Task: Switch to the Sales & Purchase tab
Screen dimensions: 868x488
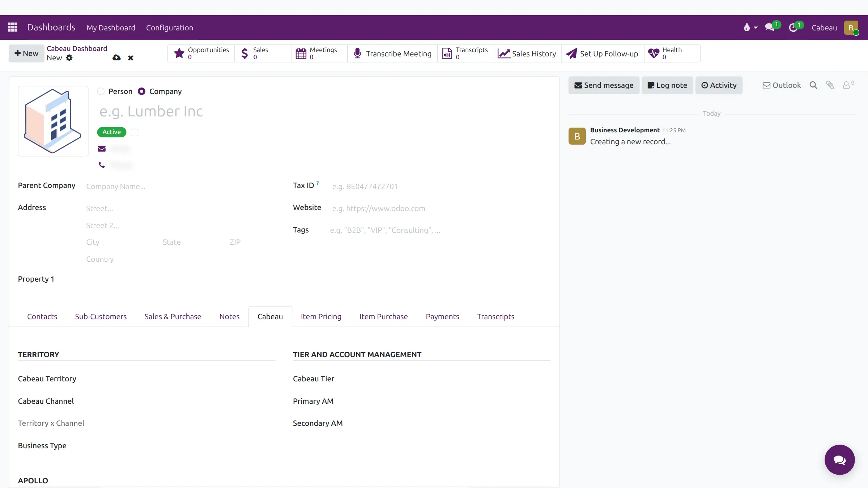Action: tap(173, 317)
